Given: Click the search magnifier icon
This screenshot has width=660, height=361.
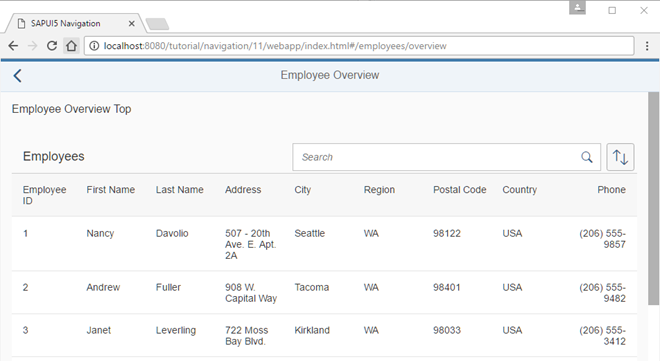Looking at the screenshot, I should (x=587, y=157).
